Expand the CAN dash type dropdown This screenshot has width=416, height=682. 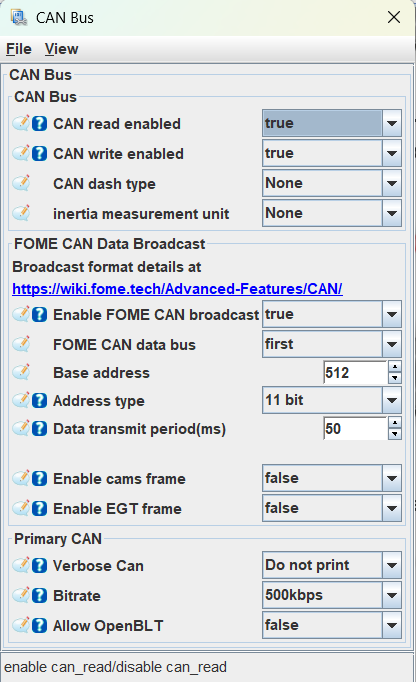pos(332,183)
